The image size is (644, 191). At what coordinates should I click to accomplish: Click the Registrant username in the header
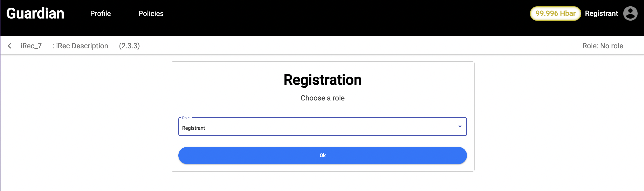pos(601,14)
